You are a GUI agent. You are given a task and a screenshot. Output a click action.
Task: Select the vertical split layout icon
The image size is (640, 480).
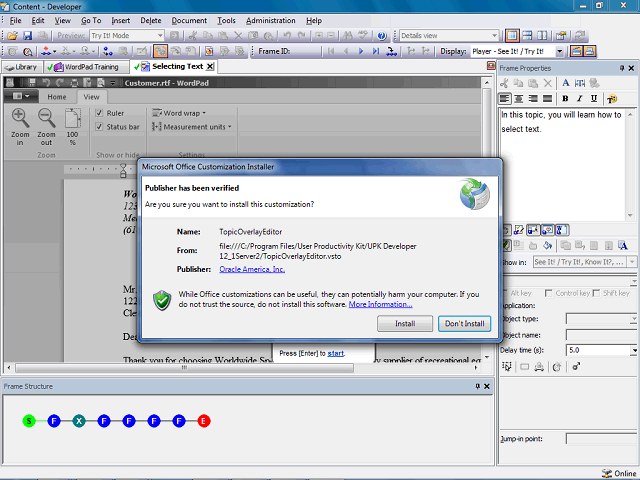[542, 36]
